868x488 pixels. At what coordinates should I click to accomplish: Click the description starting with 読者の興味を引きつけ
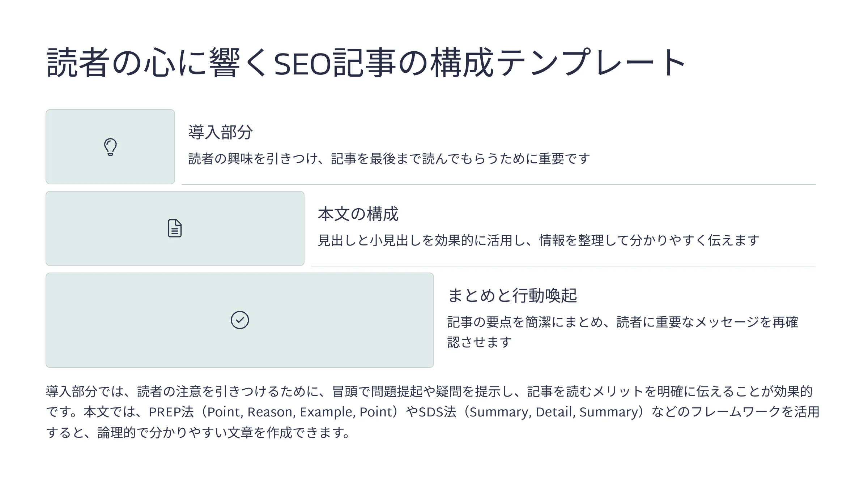[x=389, y=159]
